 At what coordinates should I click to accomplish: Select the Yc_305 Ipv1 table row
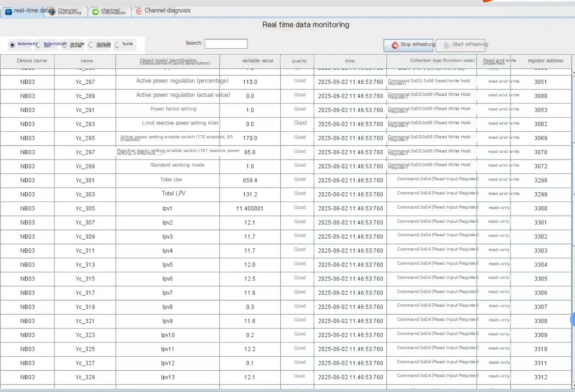[286, 209]
